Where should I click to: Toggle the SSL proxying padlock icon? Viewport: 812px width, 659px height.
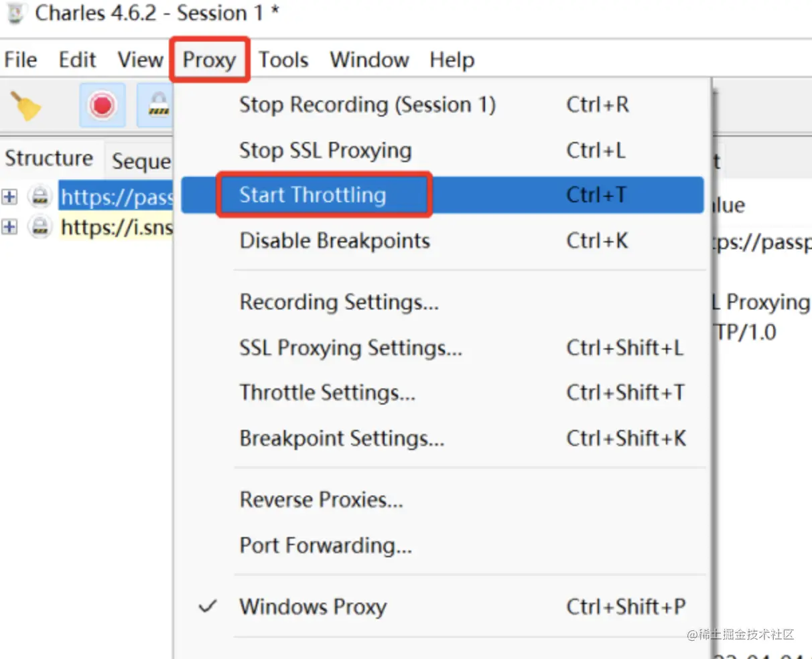157,106
